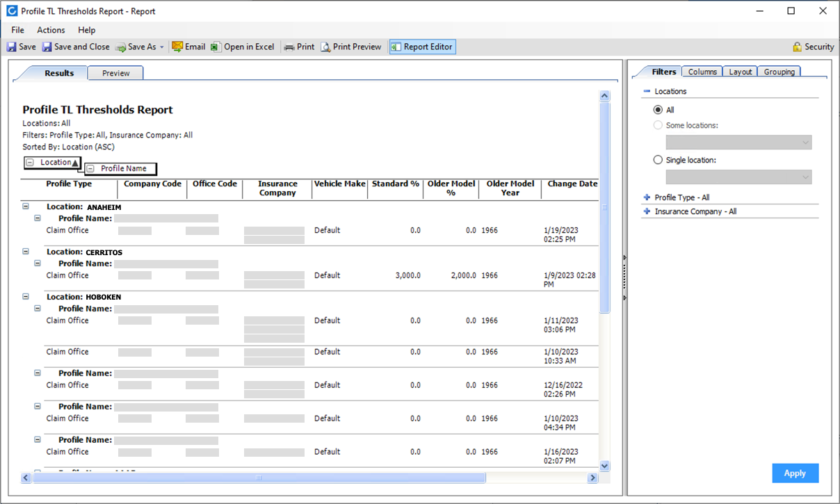840x504 pixels.
Task: Collapse the Location: ANAHEIM group
Action: 26,206
